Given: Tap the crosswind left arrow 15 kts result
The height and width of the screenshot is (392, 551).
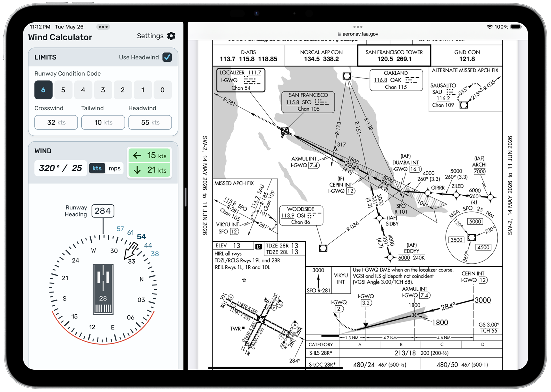Looking at the screenshot, I should [x=149, y=156].
